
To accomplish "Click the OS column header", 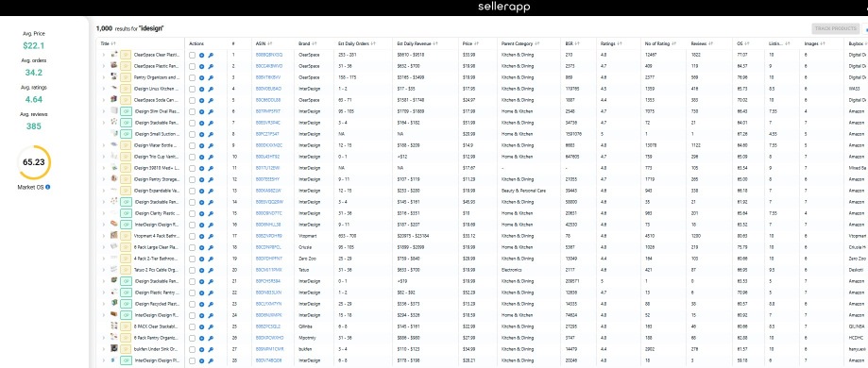I will pyautogui.click(x=740, y=43).
